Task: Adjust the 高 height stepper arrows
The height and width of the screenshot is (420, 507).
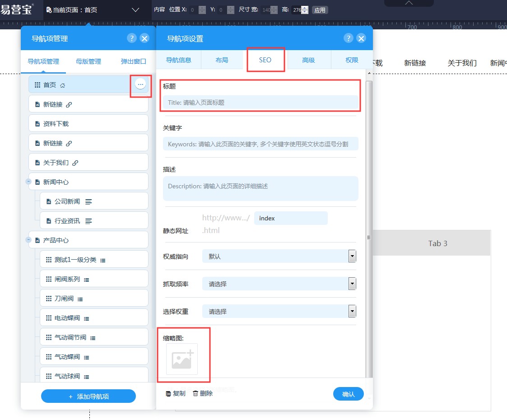Action: [x=305, y=9]
